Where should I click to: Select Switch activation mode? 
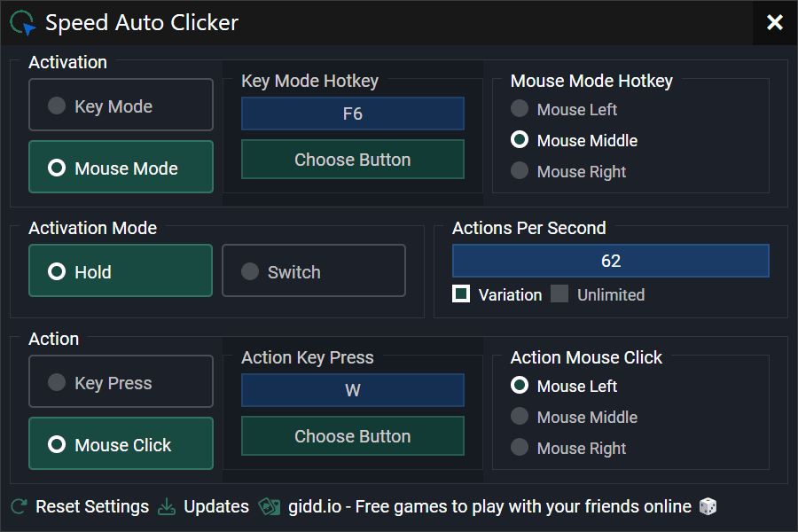314,271
